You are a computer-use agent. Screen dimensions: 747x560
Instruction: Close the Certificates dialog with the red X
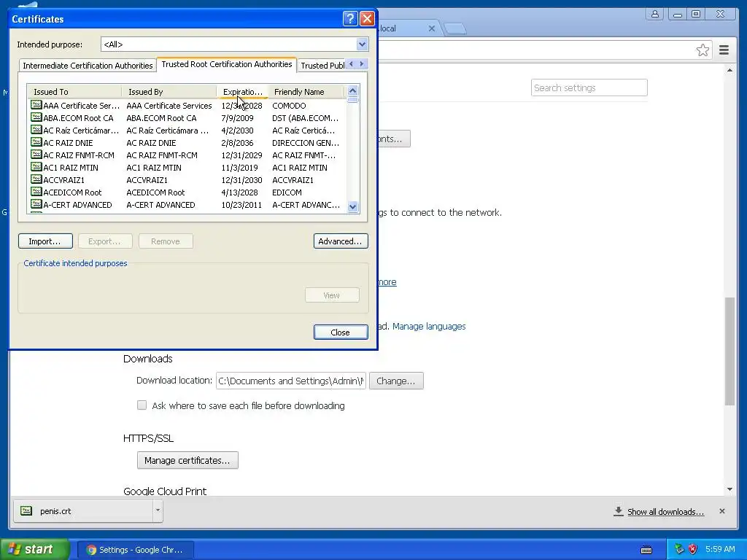[x=367, y=18]
